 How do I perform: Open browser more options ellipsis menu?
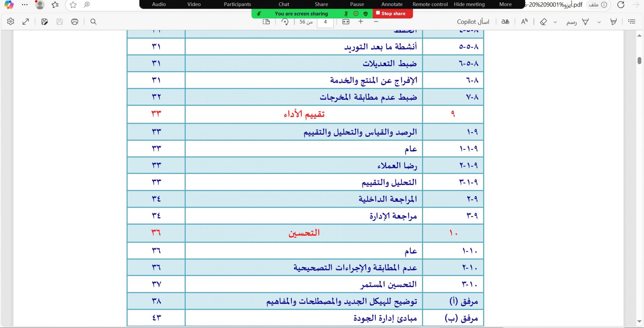point(25,5)
